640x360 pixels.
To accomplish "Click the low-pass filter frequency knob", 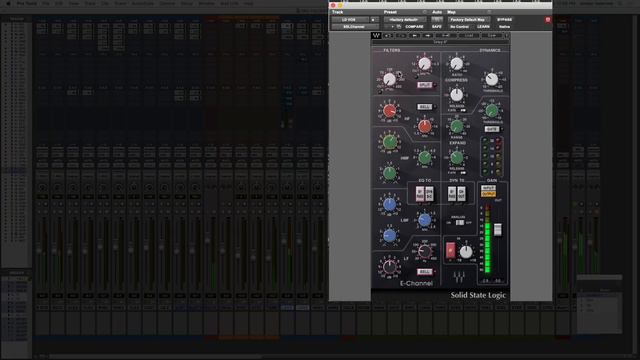I will 424,63.
